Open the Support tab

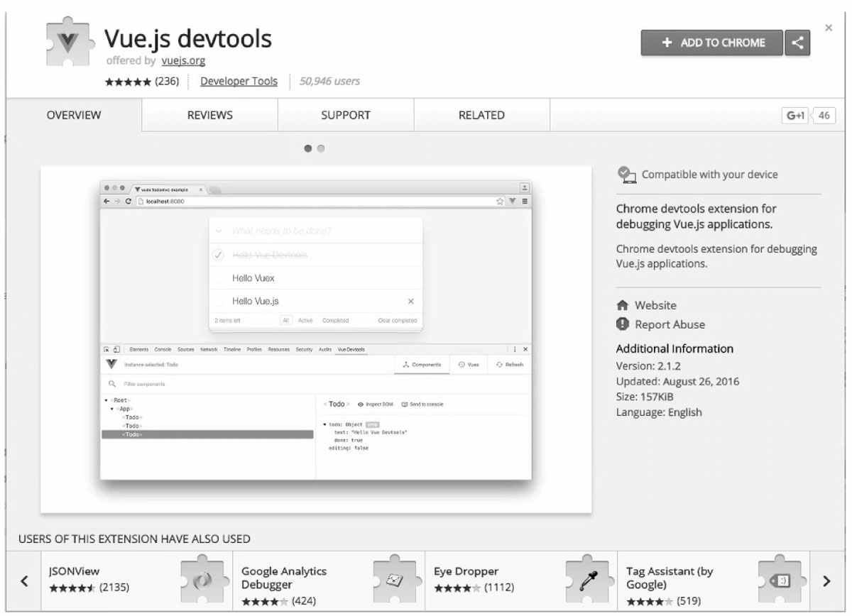[x=346, y=115]
